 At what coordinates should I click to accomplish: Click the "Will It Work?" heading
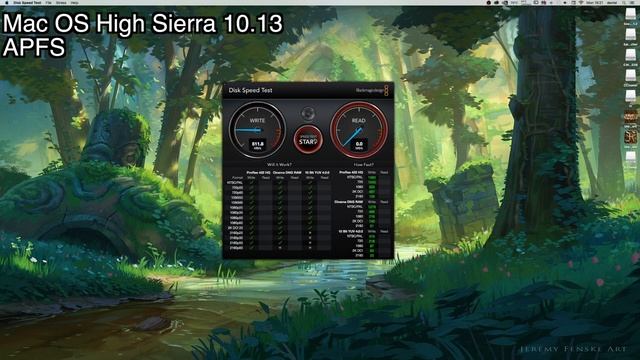tap(279, 164)
